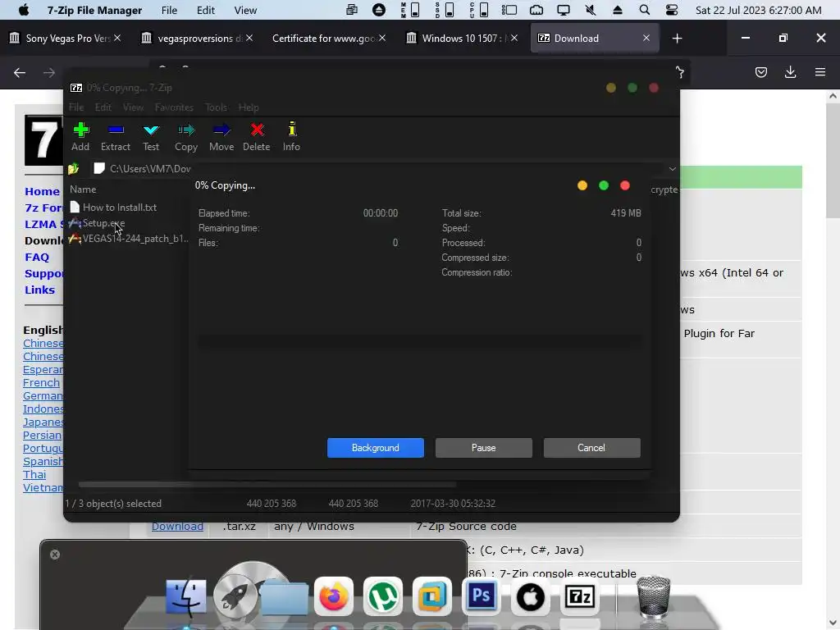Switch language to French
Viewport: 840px width, 630px height.
point(41,382)
